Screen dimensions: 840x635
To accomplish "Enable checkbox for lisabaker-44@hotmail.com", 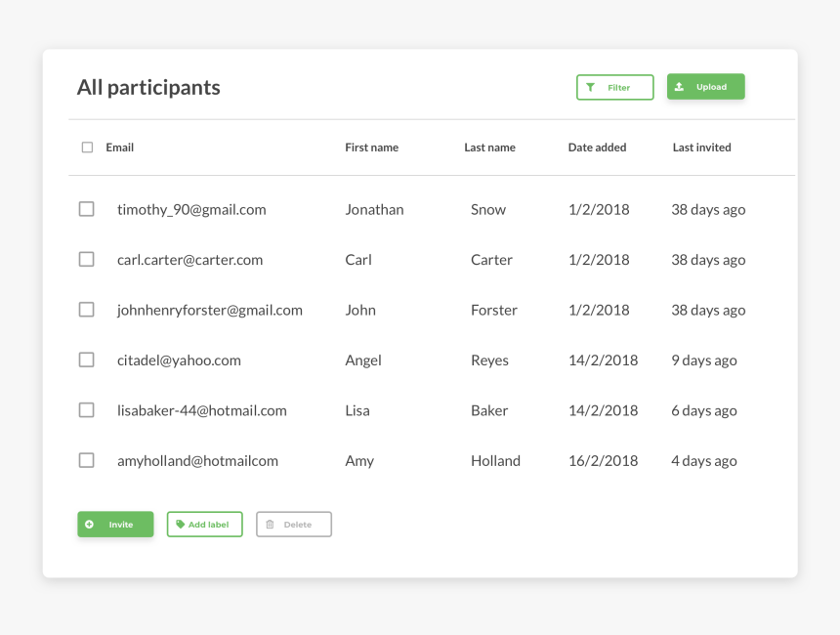I will 87,410.
